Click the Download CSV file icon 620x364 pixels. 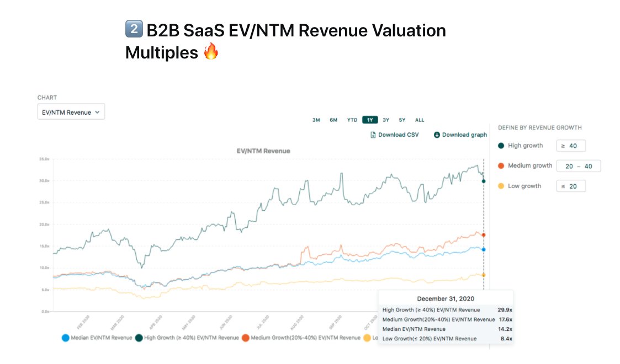click(x=373, y=135)
